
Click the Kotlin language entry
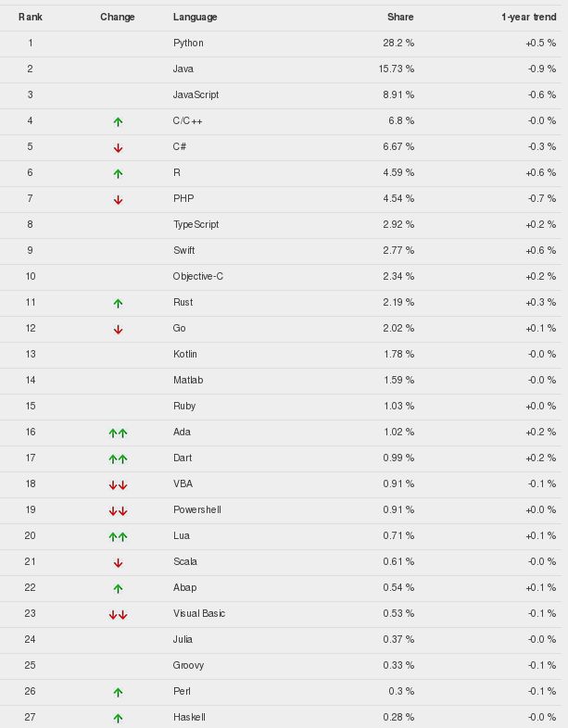[x=184, y=354]
